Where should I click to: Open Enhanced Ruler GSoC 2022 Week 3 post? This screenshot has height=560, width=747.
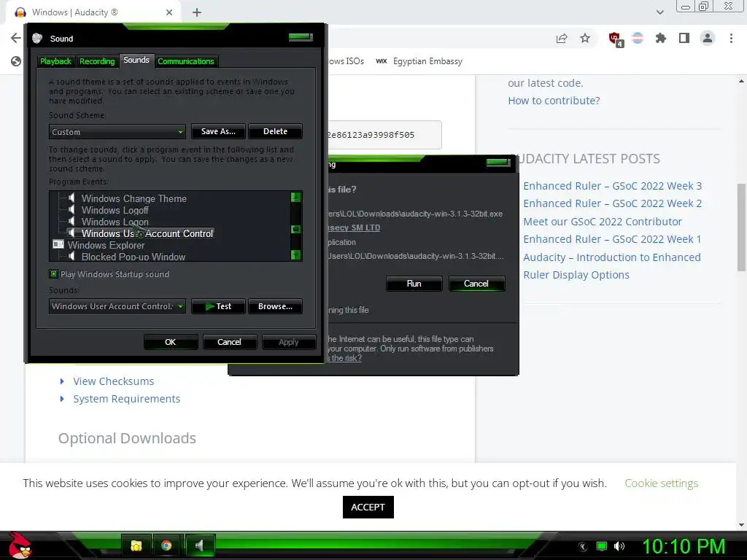(612, 186)
